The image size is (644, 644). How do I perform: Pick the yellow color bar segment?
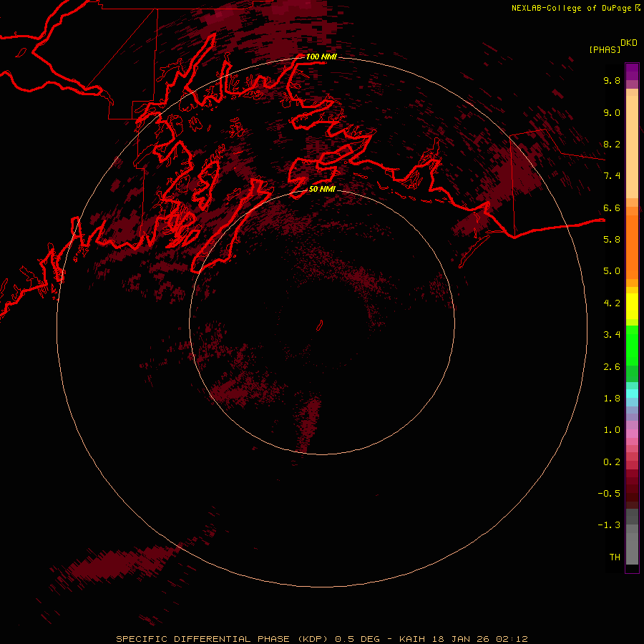632,306
